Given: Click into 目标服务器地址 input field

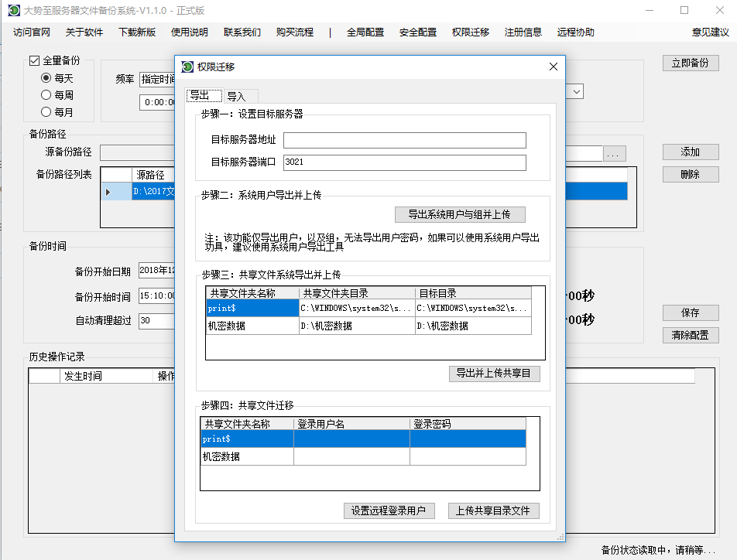Looking at the screenshot, I should pyautogui.click(x=404, y=140).
